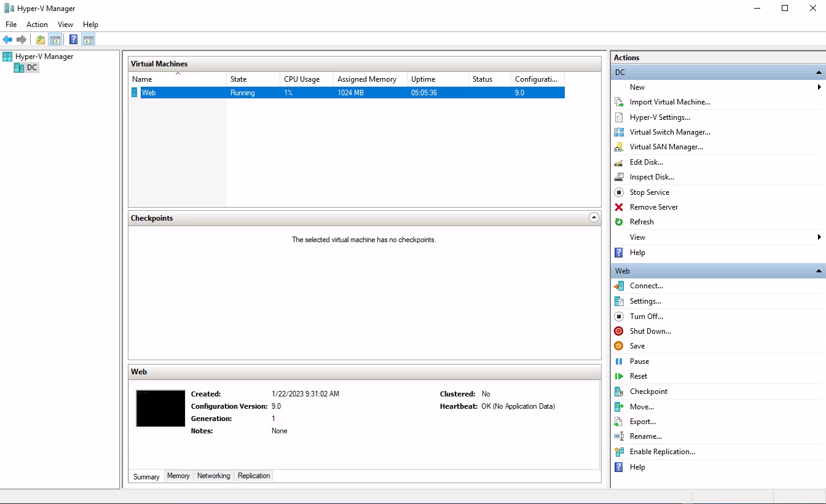826x504 pixels.
Task: Sort by the Configuration column header
Action: (538, 79)
